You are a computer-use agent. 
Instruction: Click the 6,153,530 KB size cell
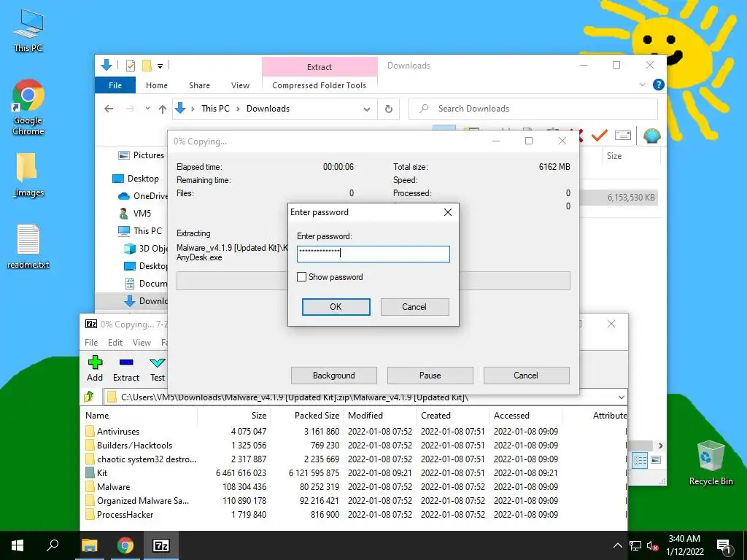point(631,197)
